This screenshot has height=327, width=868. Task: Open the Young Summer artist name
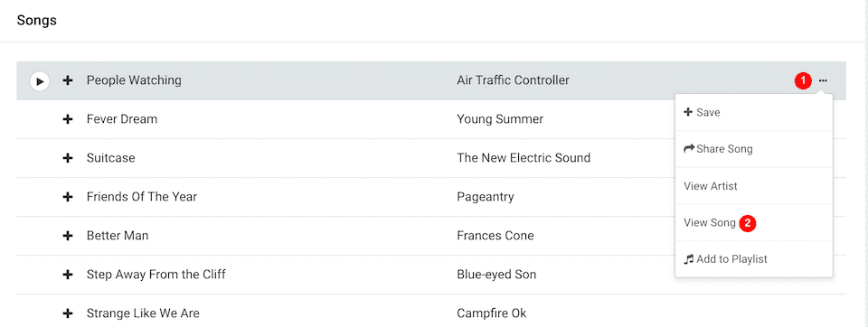click(500, 119)
